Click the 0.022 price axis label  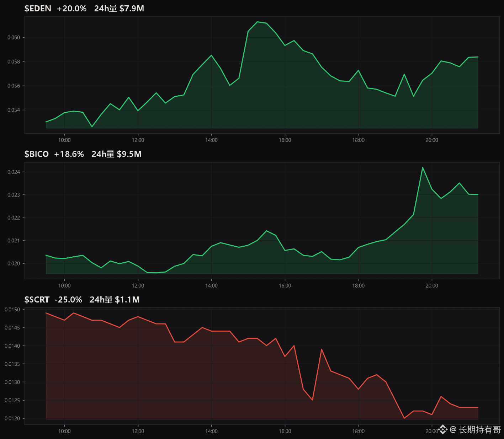point(14,218)
